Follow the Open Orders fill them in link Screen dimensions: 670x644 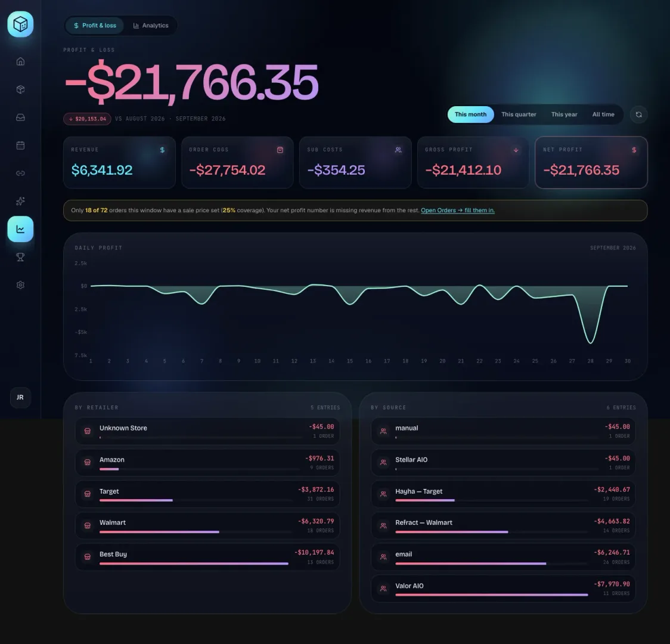point(458,210)
